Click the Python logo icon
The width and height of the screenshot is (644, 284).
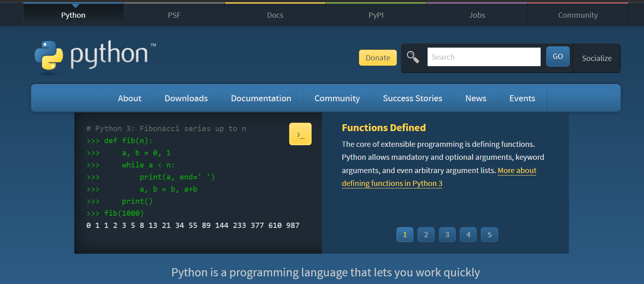[x=49, y=56]
